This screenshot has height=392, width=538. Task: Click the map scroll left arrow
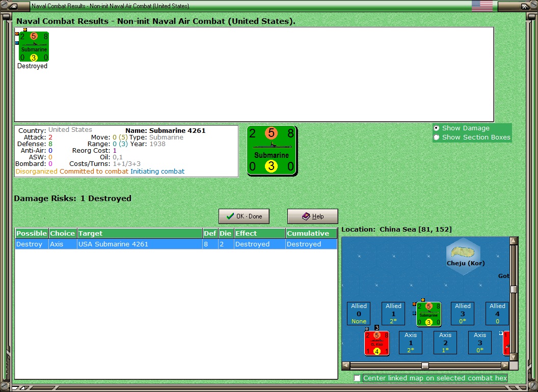(x=346, y=366)
